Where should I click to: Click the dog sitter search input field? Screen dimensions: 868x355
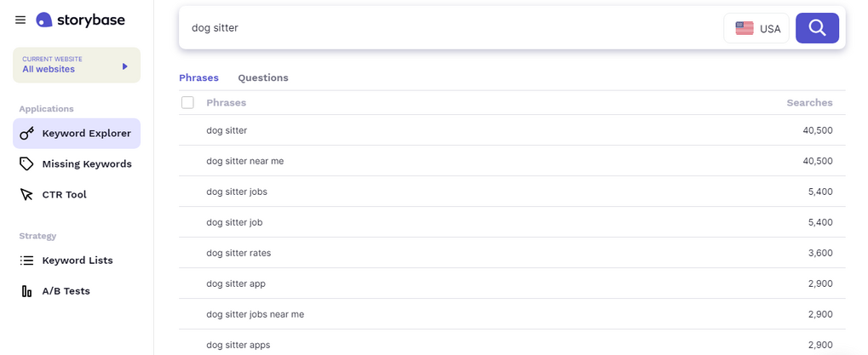point(451,27)
